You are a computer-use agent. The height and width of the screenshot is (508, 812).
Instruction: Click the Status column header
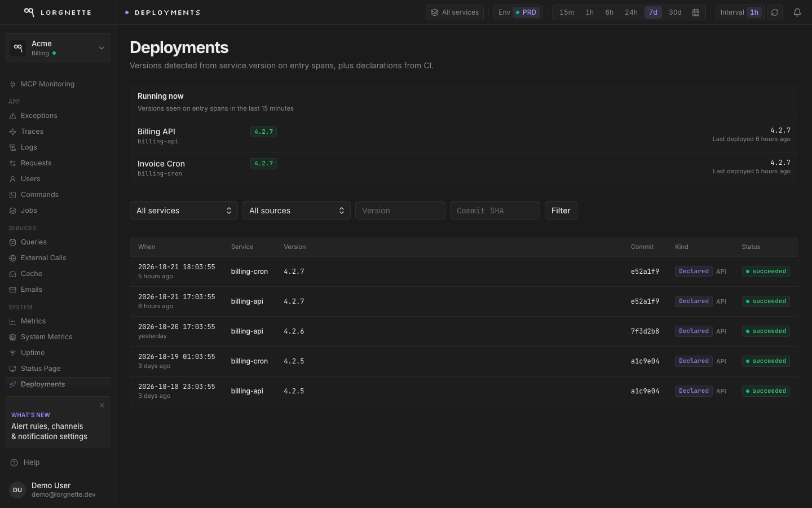[x=751, y=247]
